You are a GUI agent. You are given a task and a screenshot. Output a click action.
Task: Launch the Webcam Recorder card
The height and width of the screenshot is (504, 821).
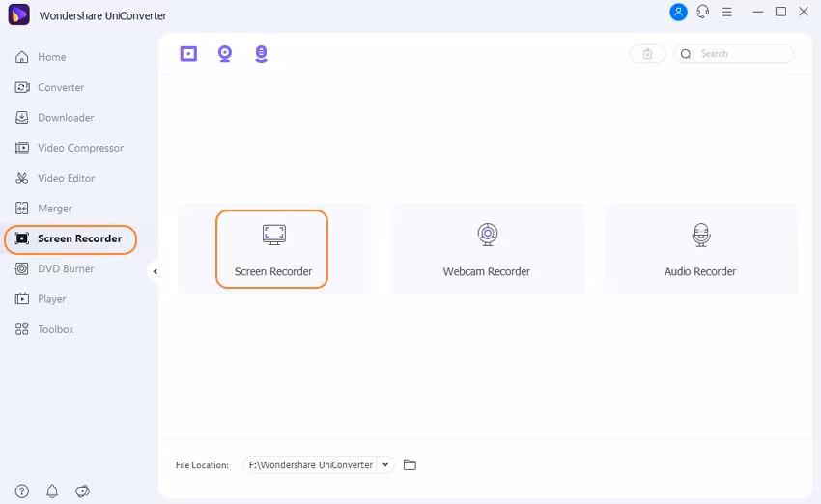click(487, 249)
